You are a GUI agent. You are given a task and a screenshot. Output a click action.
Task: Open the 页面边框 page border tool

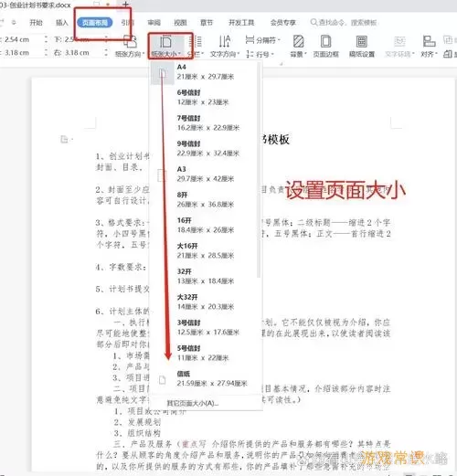325,46
